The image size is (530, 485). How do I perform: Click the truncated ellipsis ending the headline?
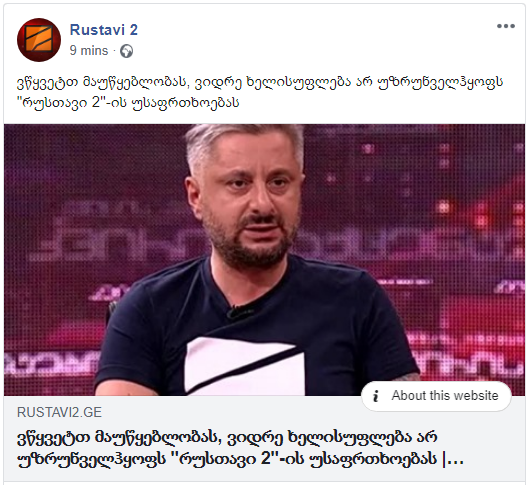coord(456,460)
